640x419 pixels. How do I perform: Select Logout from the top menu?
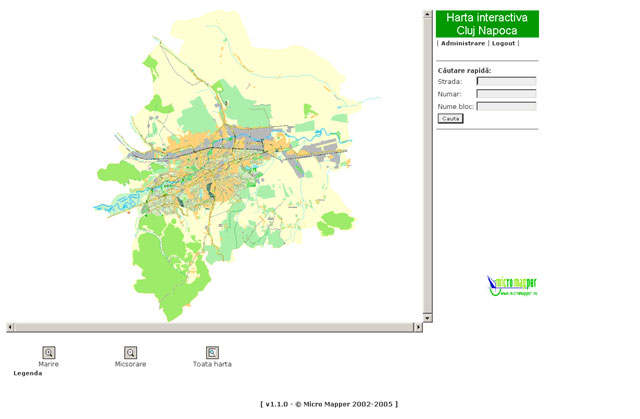point(504,44)
